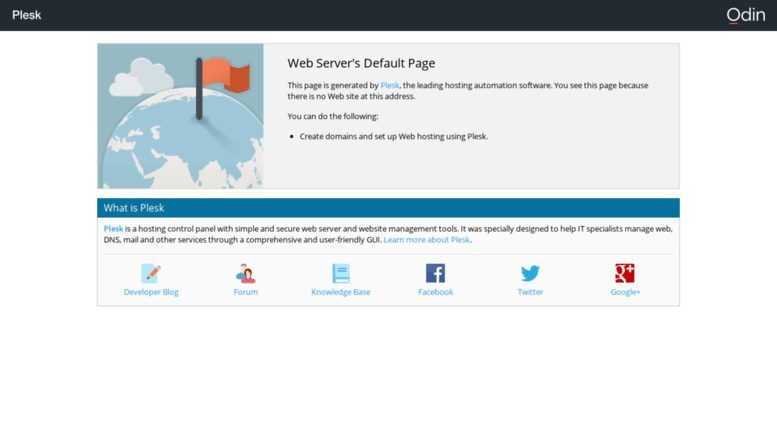Image resolution: width=777 pixels, height=423 pixels.
Task: Click Plesk link starting the description paragraph
Action: [113, 229]
